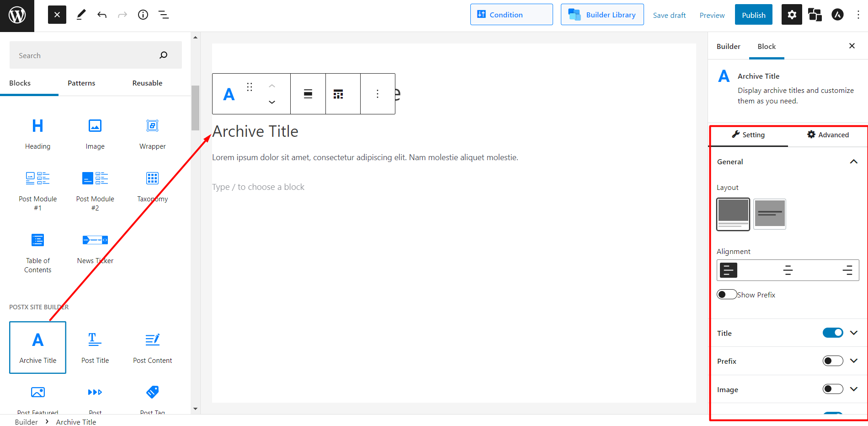Screen dimensions: 868x426
Task: Switch to the Block sidebar tab
Action: (767, 47)
